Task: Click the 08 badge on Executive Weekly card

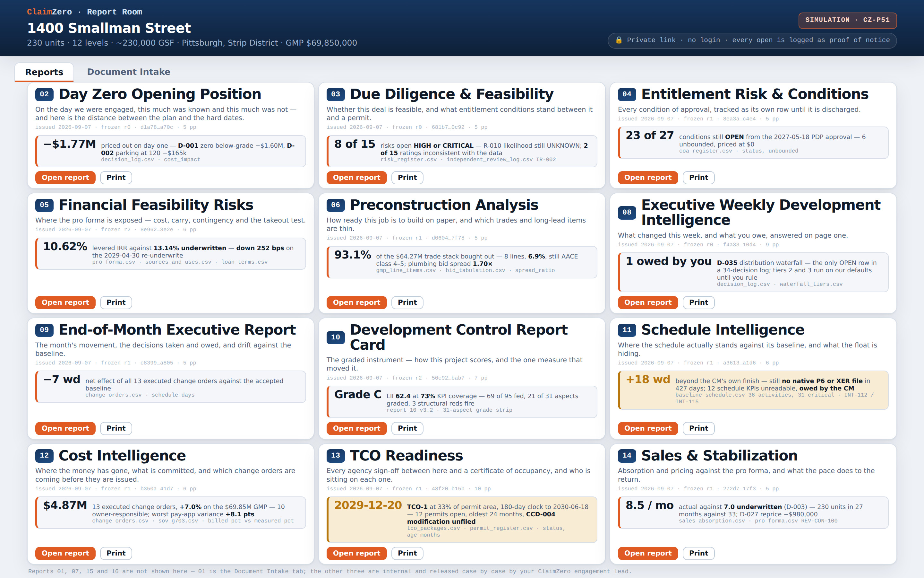Action: pyautogui.click(x=627, y=212)
